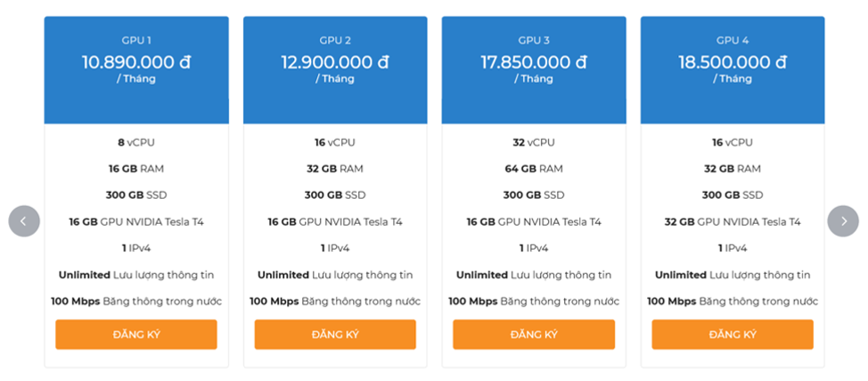Select the 18.500.000 đ price

coord(733,62)
